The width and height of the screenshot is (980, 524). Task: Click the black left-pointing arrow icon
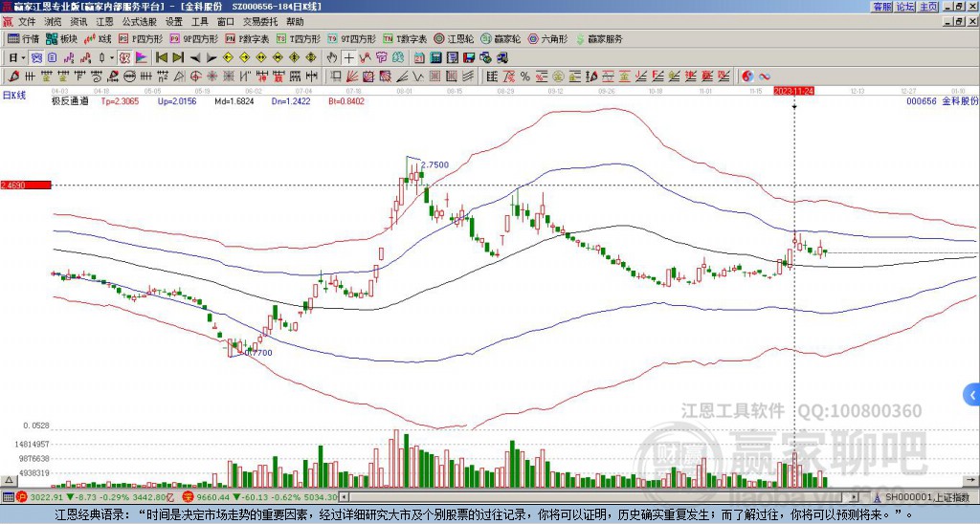tap(195, 57)
